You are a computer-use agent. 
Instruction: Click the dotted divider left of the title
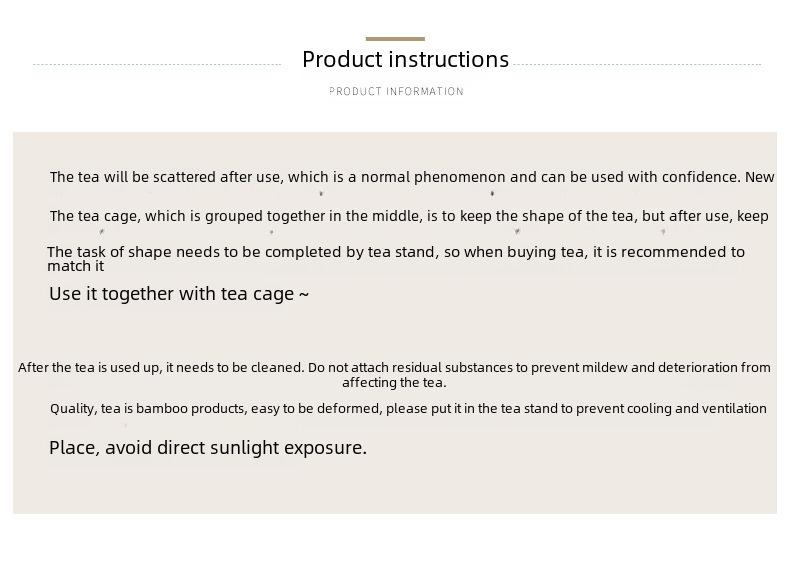pyautogui.click(x=157, y=65)
